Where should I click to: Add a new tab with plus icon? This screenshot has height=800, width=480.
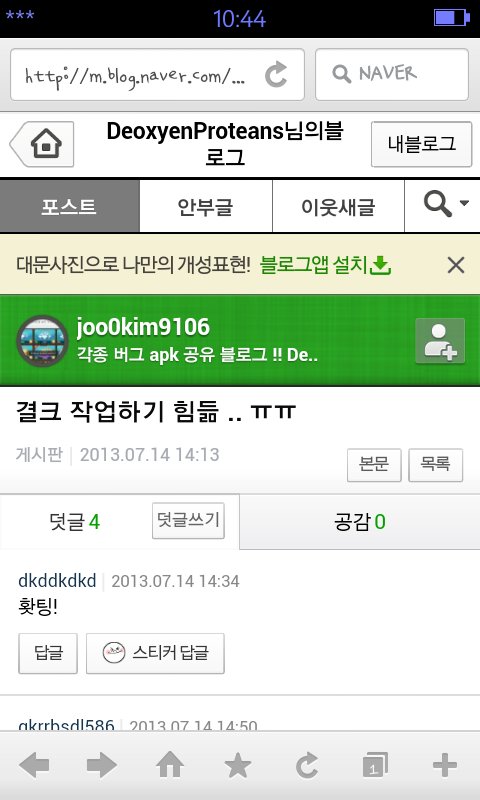tap(445, 765)
